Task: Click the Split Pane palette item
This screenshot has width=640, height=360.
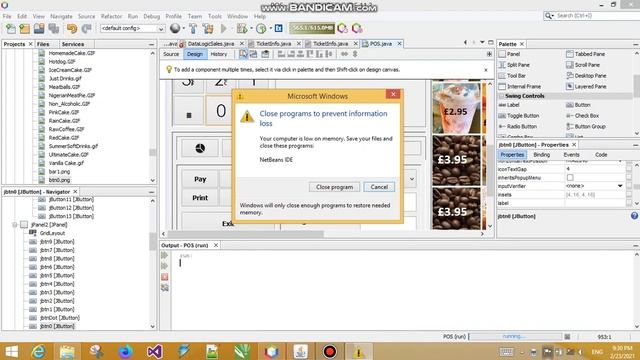Action: (514, 65)
